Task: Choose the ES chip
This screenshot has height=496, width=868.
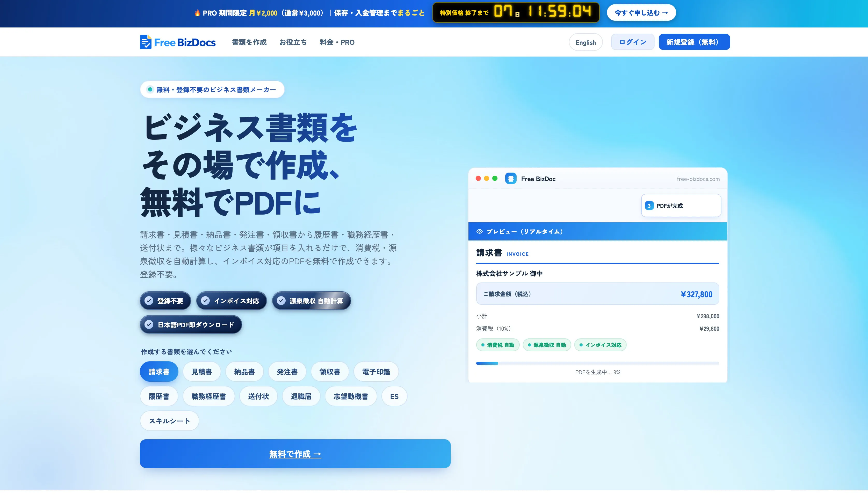Action: click(x=394, y=396)
